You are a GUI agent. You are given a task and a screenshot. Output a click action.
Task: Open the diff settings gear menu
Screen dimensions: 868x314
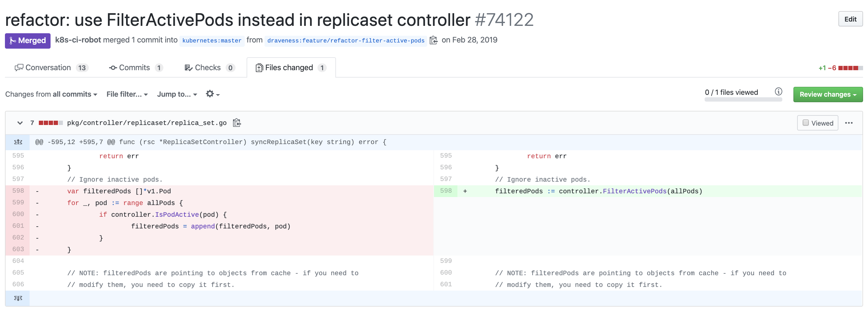pos(212,94)
